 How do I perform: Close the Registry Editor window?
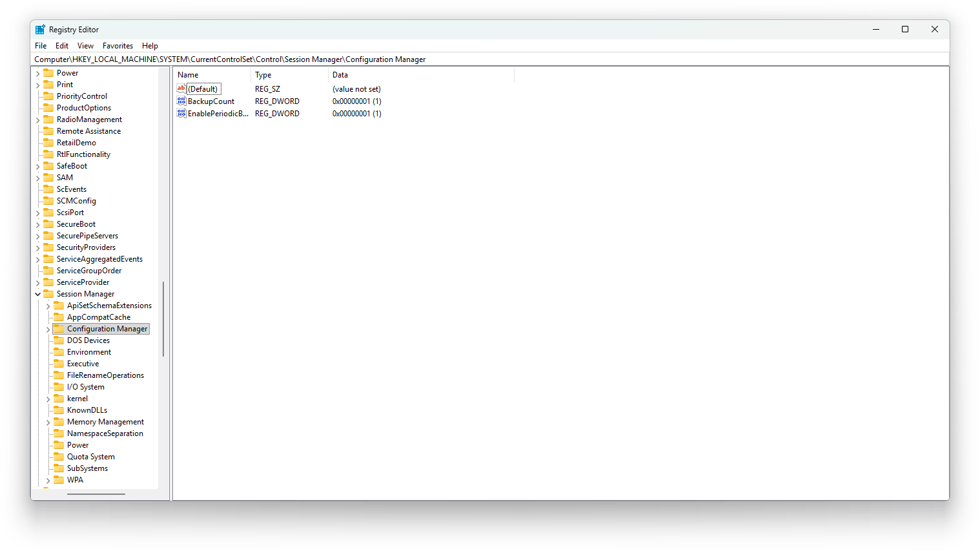click(934, 29)
